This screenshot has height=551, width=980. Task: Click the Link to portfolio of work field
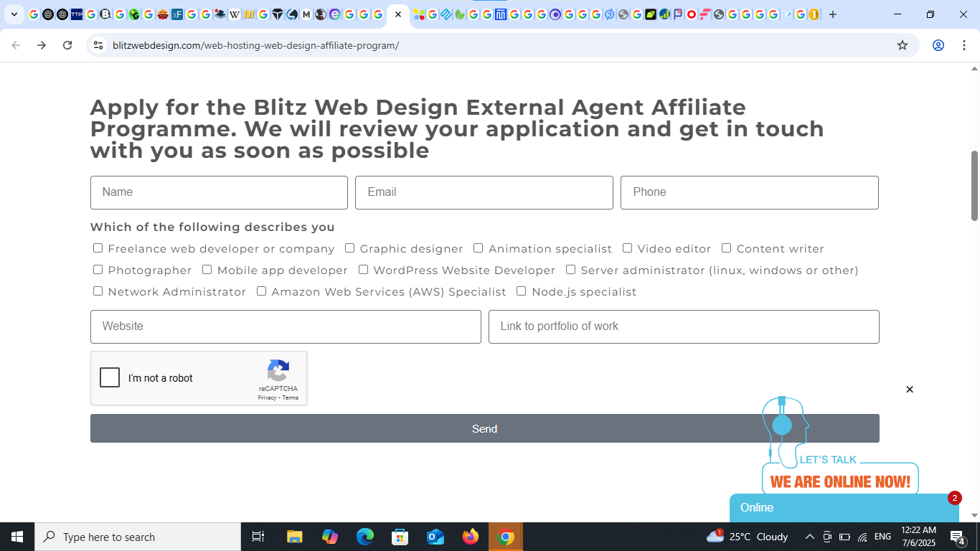point(684,326)
